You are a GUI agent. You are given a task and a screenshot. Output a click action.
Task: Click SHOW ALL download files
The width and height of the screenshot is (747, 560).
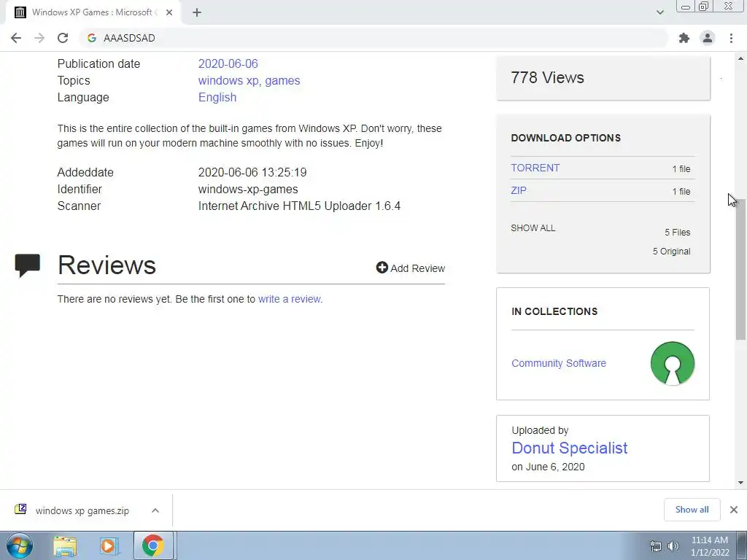click(x=533, y=228)
